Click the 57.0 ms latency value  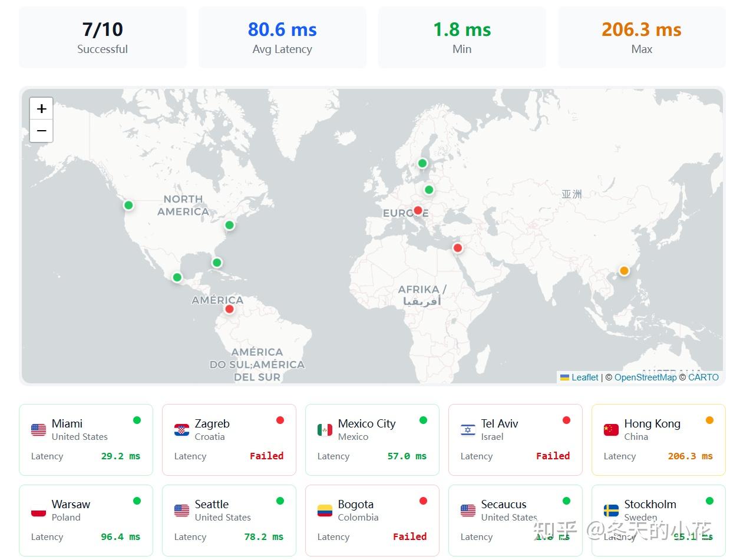tap(407, 456)
